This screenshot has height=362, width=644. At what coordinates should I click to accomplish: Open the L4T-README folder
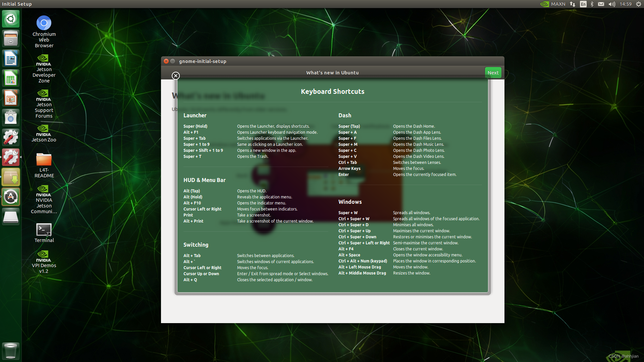(44, 160)
